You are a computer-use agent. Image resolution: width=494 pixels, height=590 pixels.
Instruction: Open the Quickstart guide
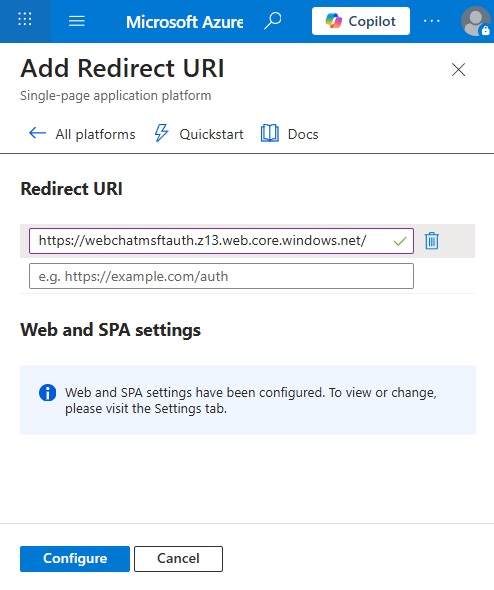(199, 134)
